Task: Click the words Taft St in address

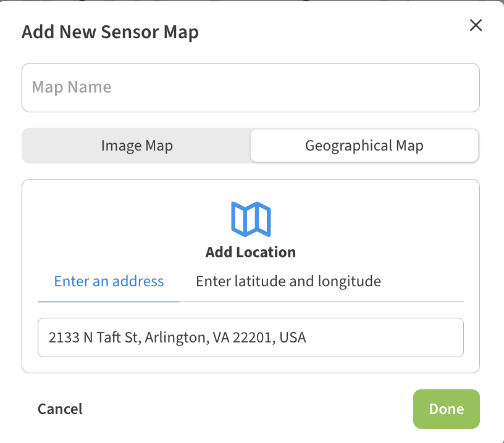Action: coord(117,338)
